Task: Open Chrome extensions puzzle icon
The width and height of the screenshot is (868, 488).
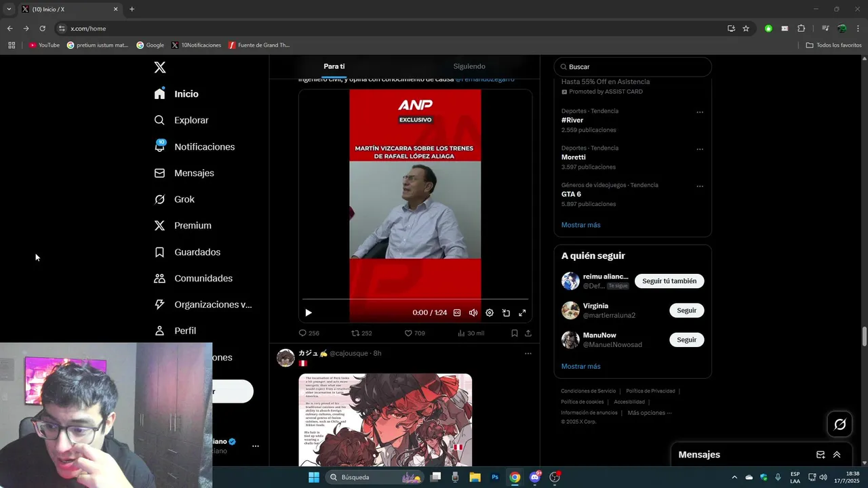Action: coord(801,28)
